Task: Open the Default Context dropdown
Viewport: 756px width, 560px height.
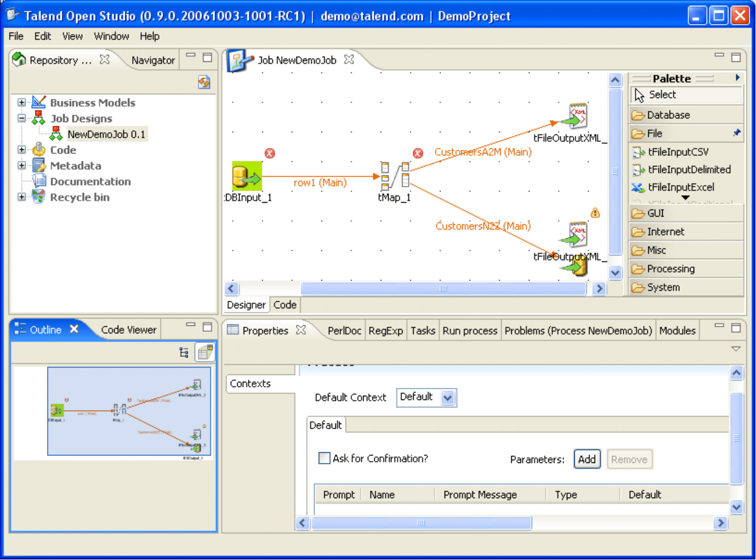Action: point(448,397)
